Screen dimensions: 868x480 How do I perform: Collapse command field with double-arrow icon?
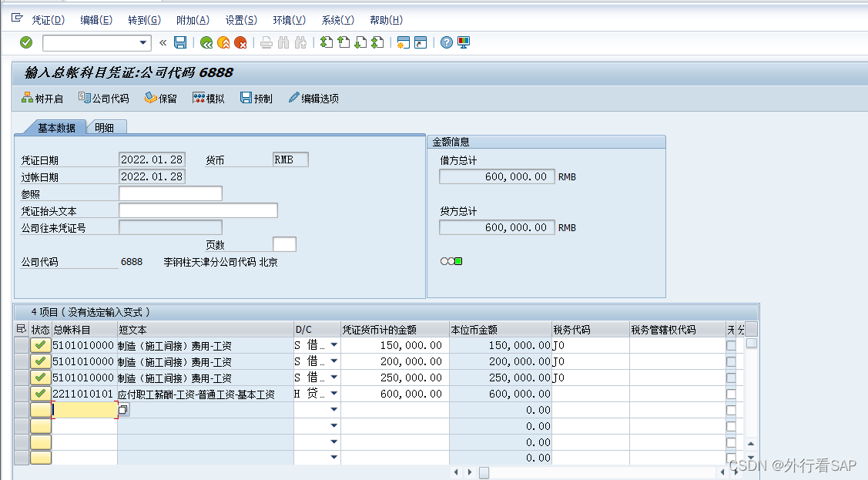(163, 42)
